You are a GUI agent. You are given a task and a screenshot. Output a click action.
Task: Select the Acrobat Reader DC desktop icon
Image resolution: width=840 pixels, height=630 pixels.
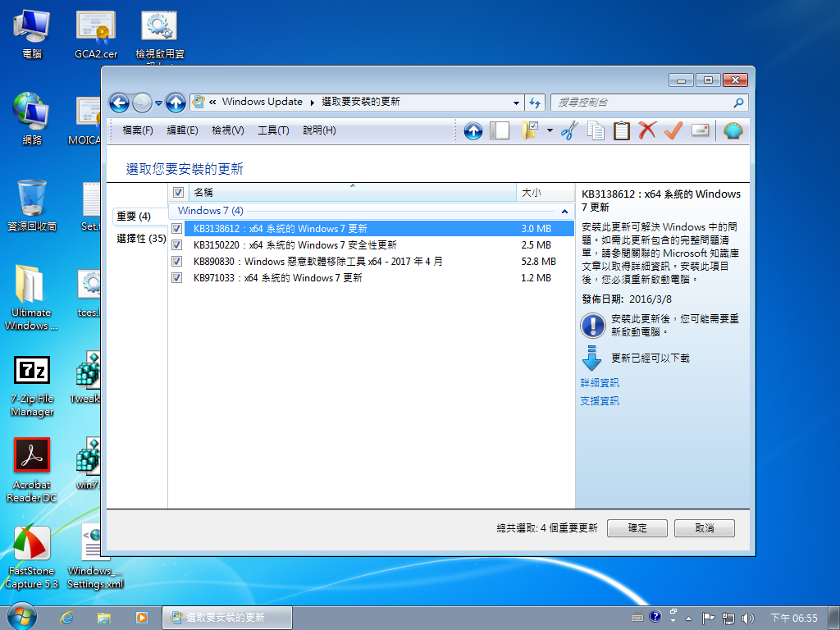point(32,470)
